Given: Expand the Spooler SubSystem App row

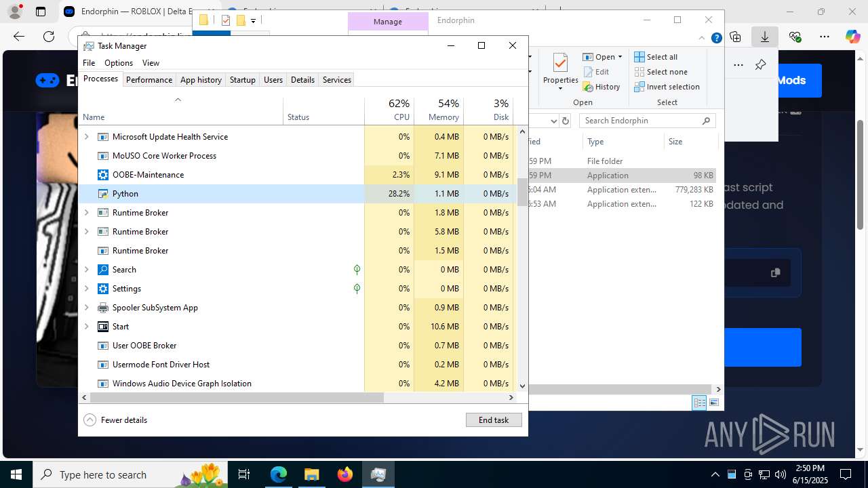Looking at the screenshot, I should coord(86,308).
